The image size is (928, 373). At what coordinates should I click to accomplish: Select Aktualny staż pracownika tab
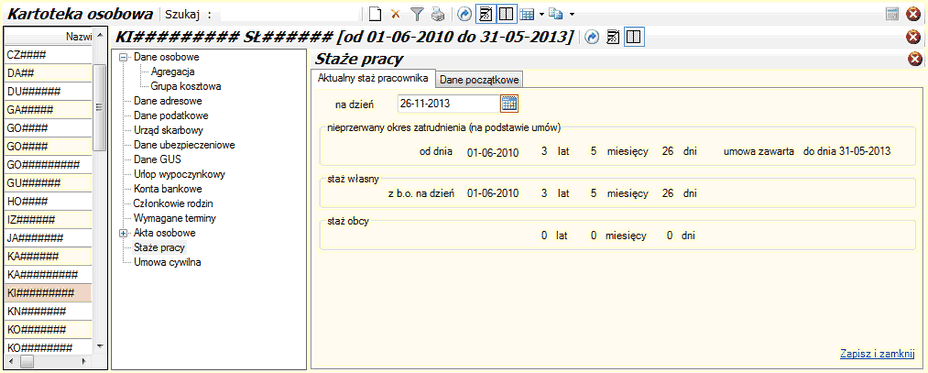click(x=373, y=78)
